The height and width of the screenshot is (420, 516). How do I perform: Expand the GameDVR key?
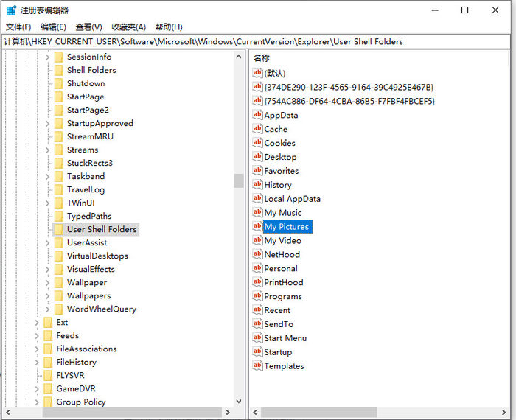point(37,389)
